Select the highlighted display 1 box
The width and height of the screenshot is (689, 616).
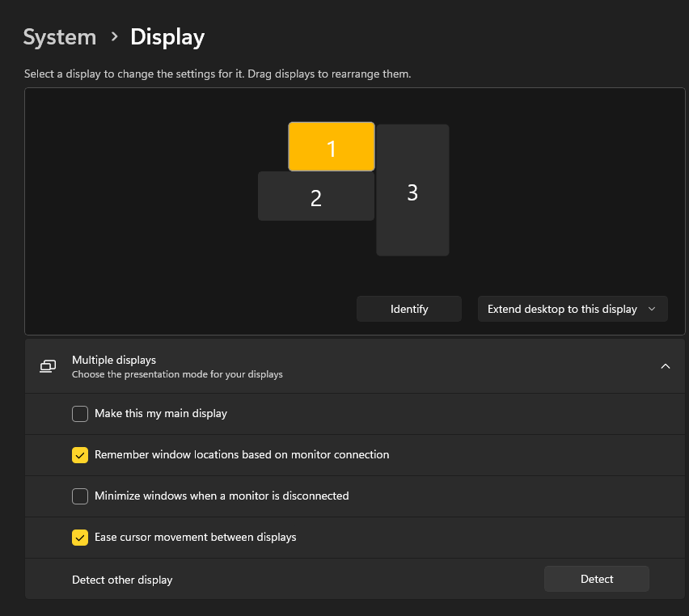331,147
